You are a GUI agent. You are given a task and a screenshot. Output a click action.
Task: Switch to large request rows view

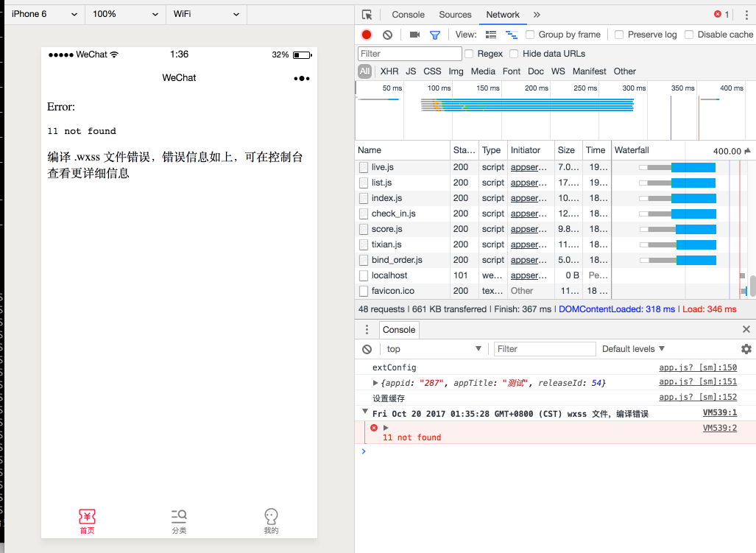[491, 35]
